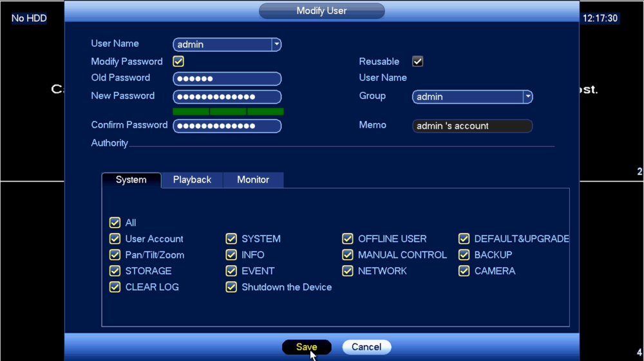Switch to the Playback tab

coord(192,180)
